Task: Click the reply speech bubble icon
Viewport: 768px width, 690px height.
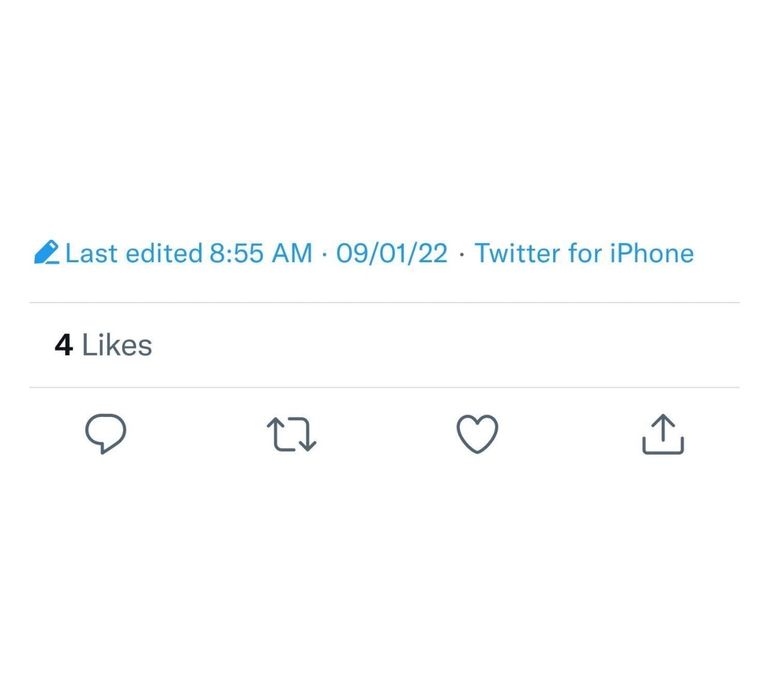Action: point(105,435)
